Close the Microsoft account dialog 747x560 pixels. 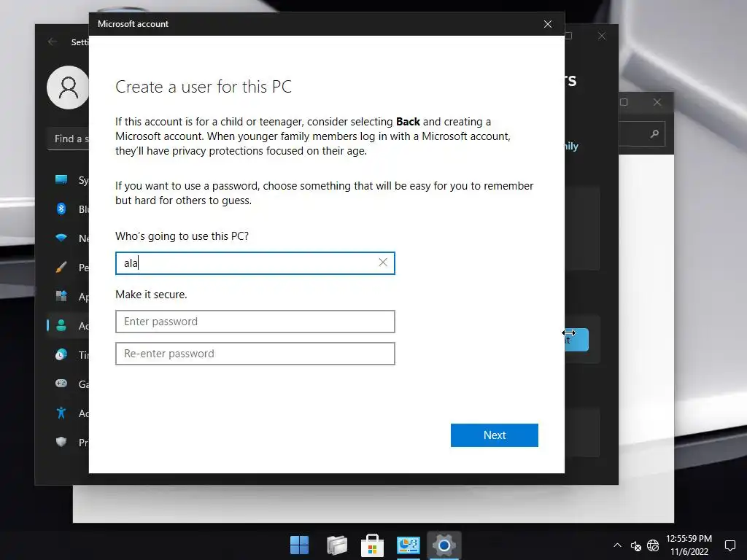(x=548, y=24)
